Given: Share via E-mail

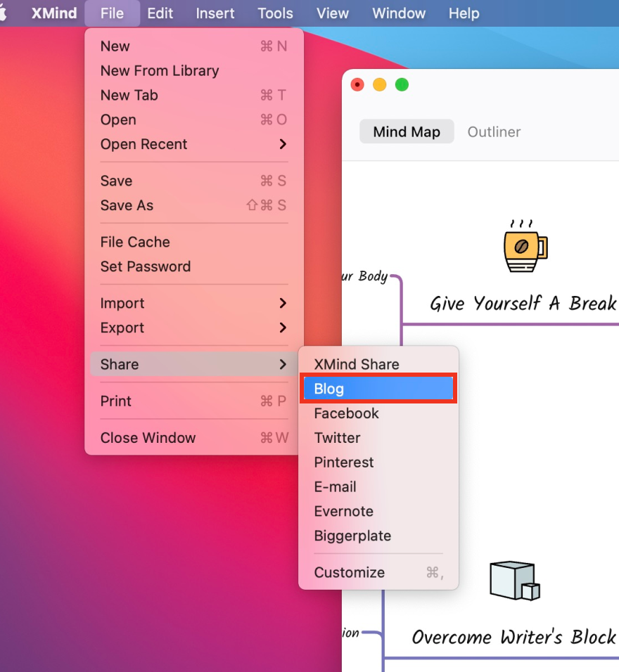Looking at the screenshot, I should coord(378,486).
